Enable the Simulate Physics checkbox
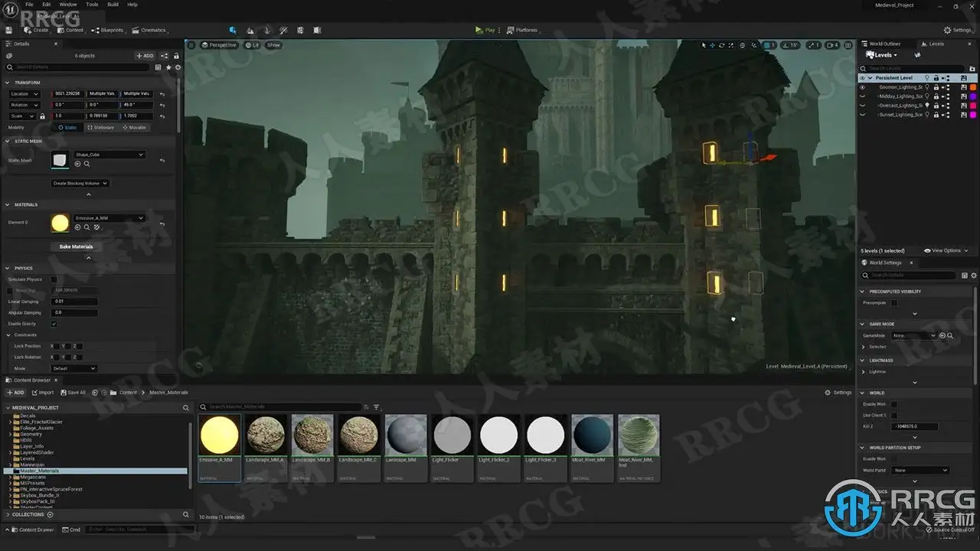980x551 pixels. click(54, 279)
